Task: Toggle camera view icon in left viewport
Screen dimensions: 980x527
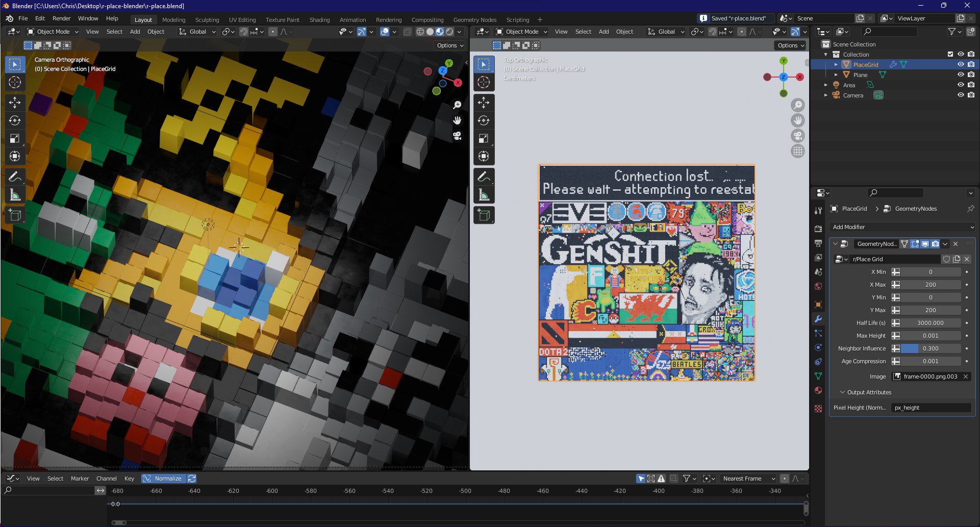Action: pyautogui.click(x=457, y=136)
